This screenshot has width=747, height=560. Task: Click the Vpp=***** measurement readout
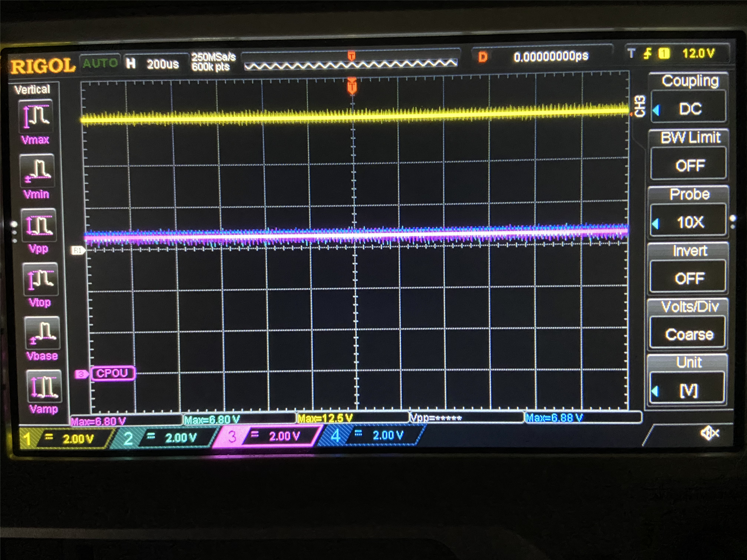point(436,418)
